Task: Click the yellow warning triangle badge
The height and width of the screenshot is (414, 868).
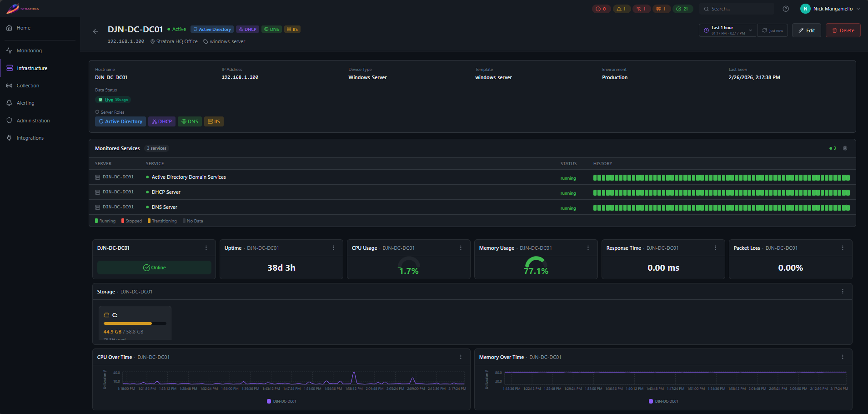Action: pos(622,9)
